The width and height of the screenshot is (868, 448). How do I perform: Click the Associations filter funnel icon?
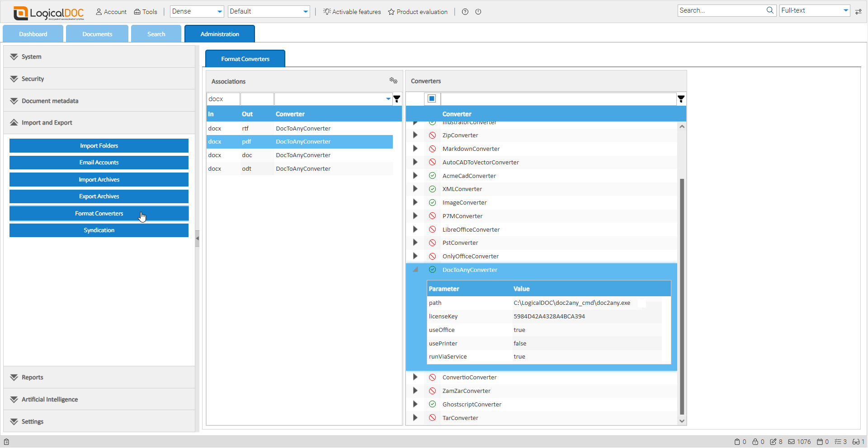[x=397, y=99]
